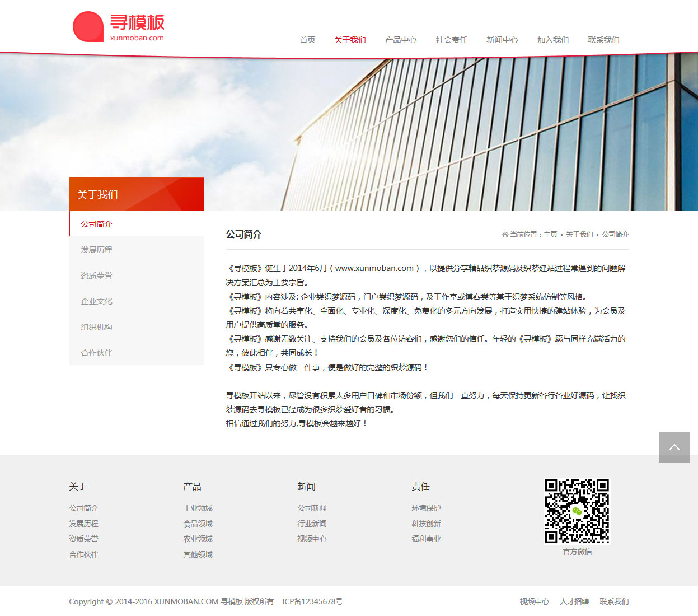The width and height of the screenshot is (698, 616).
Task: Click the 官方微信 caption
Action: [x=577, y=552]
